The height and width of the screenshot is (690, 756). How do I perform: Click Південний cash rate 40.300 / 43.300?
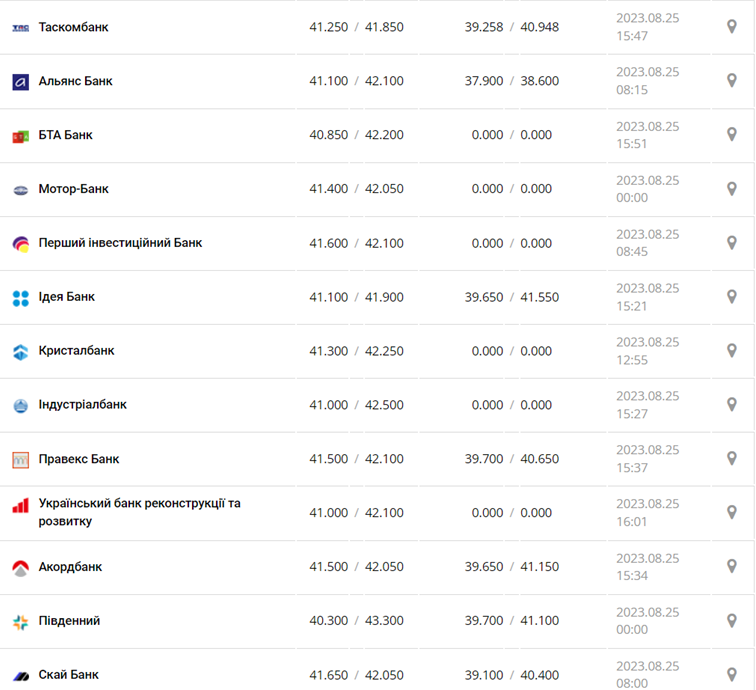[356, 621]
